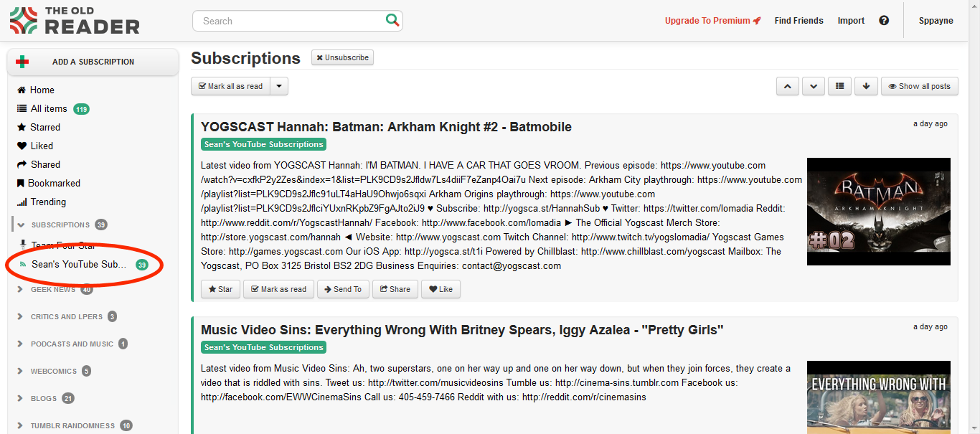The width and height of the screenshot is (980, 434).
Task: Expand the Geek News folder
Action: point(20,290)
